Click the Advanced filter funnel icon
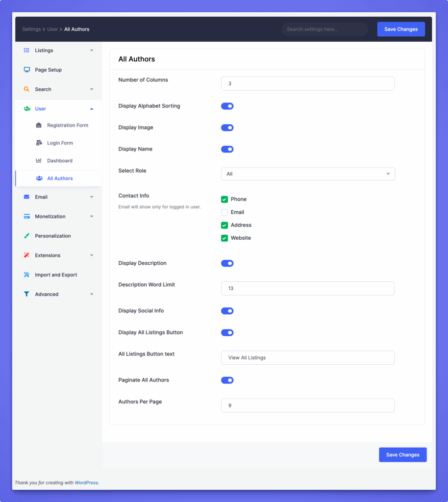Viewport: 448px width, 502px height. (x=26, y=295)
